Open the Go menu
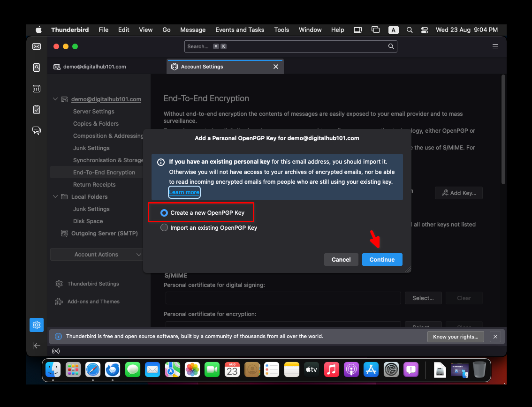This screenshot has height=407, width=532. (166, 30)
